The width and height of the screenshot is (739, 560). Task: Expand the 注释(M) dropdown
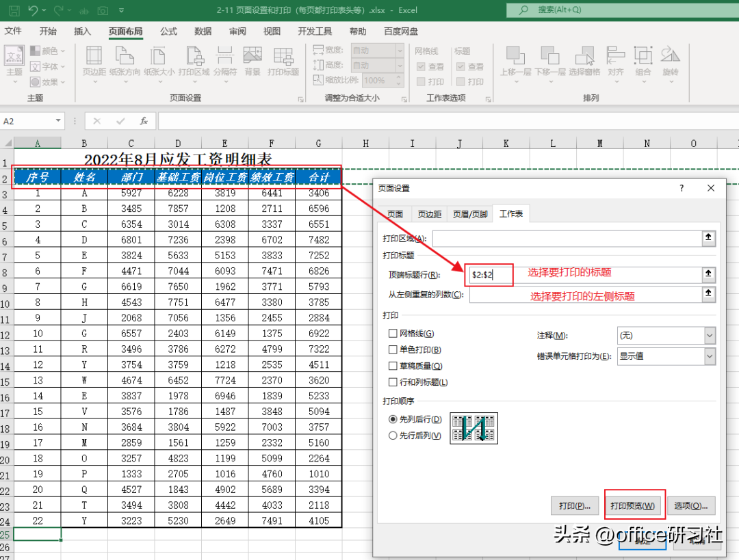[710, 335]
